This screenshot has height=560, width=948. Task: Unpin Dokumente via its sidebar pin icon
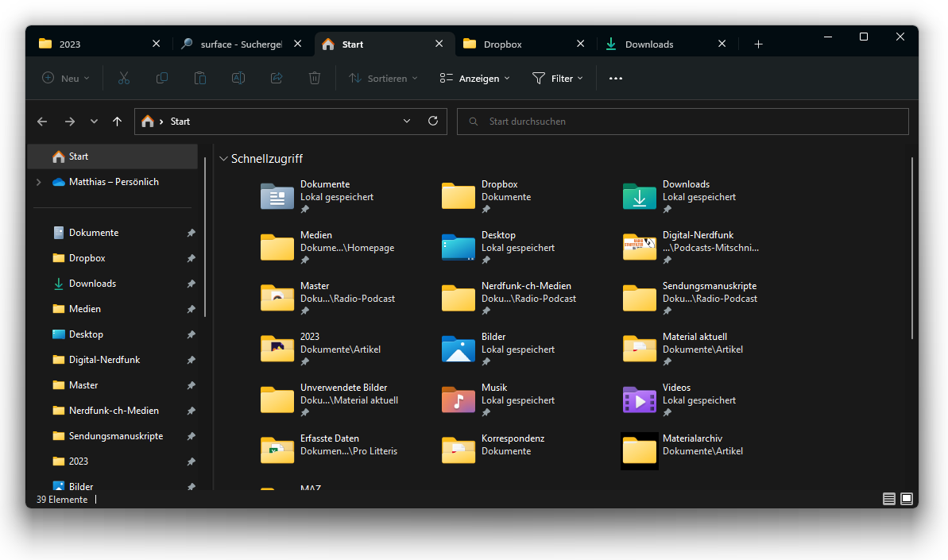pos(191,233)
